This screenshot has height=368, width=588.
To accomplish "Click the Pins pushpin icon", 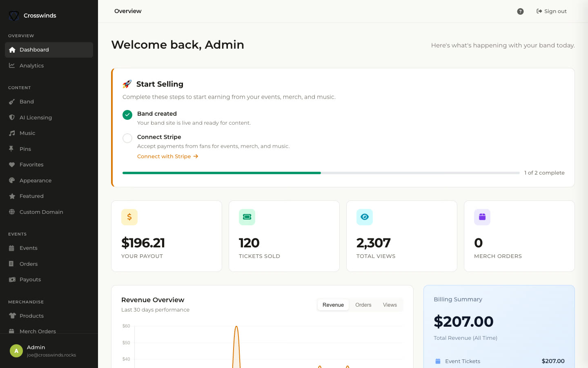I will click(x=12, y=149).
